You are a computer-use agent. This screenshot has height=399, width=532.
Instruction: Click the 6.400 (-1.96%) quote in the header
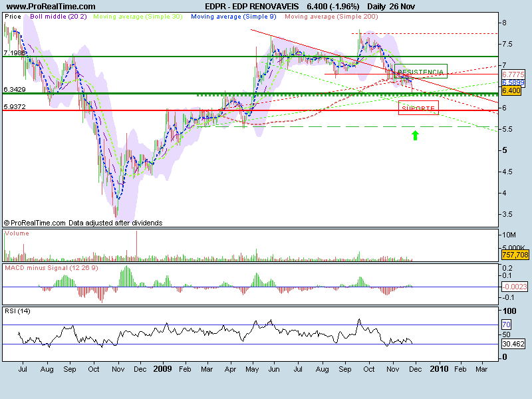[x=333, y=7]
